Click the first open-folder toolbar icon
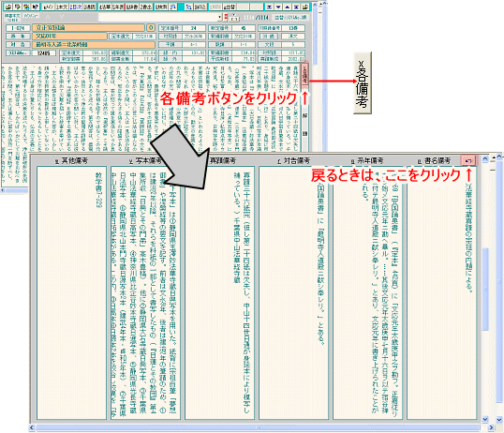 click(8, 7)
